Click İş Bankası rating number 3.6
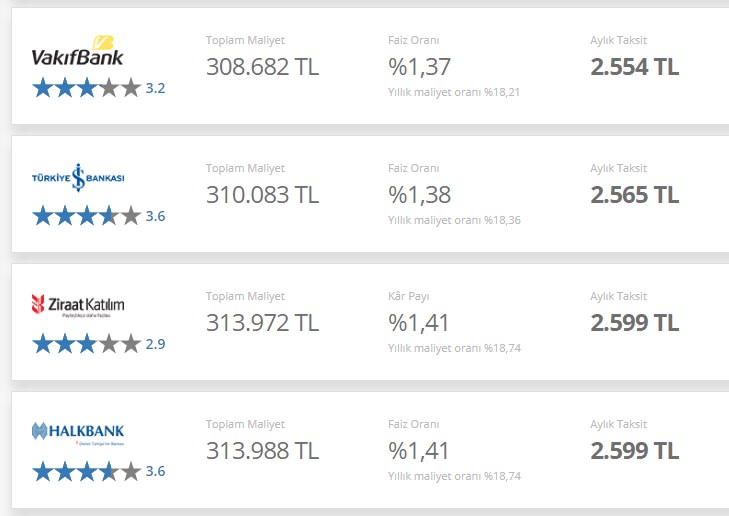The width and height of the screenshot is (729, 516). pyautogui.click(x=155, y=216)
